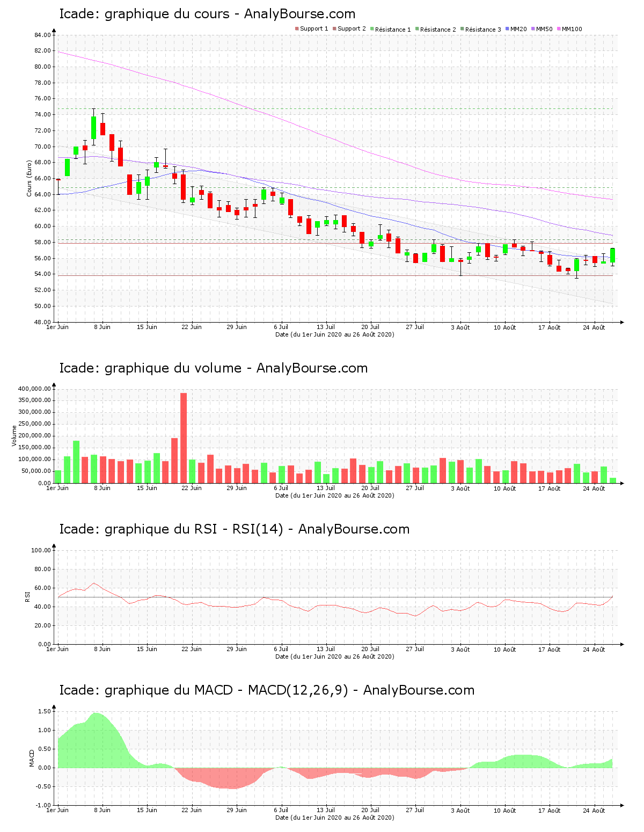644x832 pixels.
Task: Click '24 Août' date under price chart
Action: tap(594, 327)
